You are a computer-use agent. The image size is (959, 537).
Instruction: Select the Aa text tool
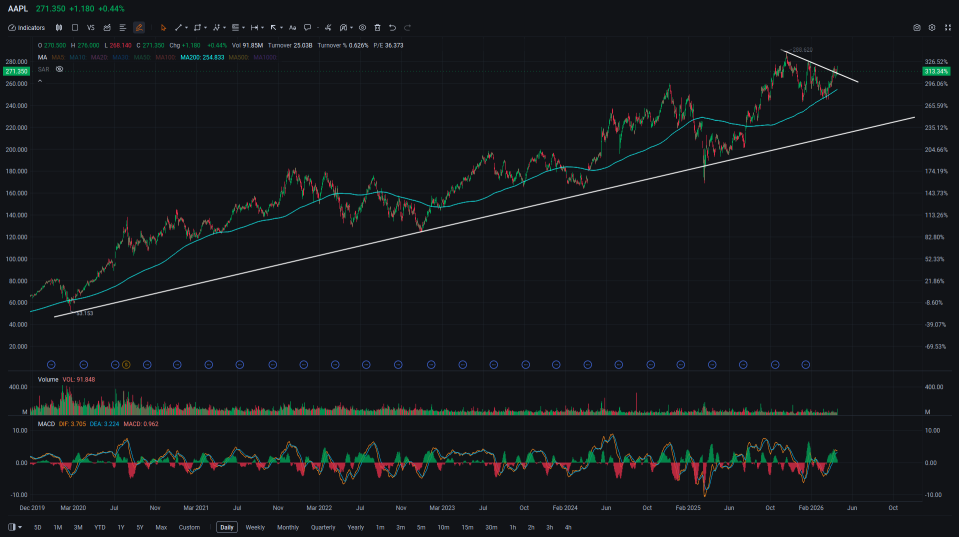coord(292,28)
